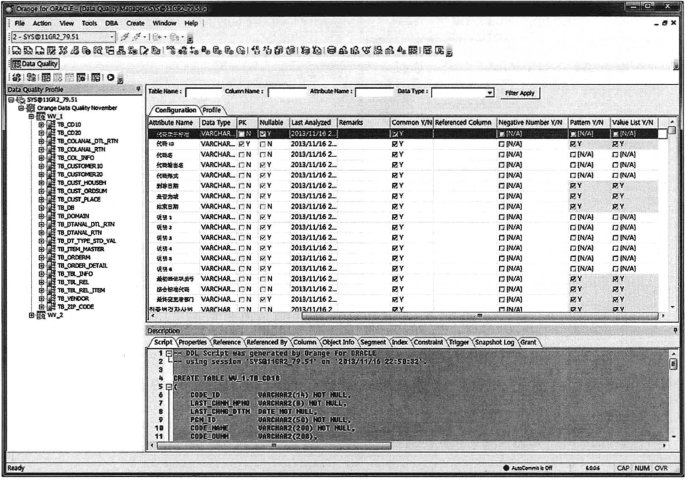Toggle Nullable checkbox in attribute row numbered 1
The width and height of the screenshot is (691, 480).
click(263, 217)
